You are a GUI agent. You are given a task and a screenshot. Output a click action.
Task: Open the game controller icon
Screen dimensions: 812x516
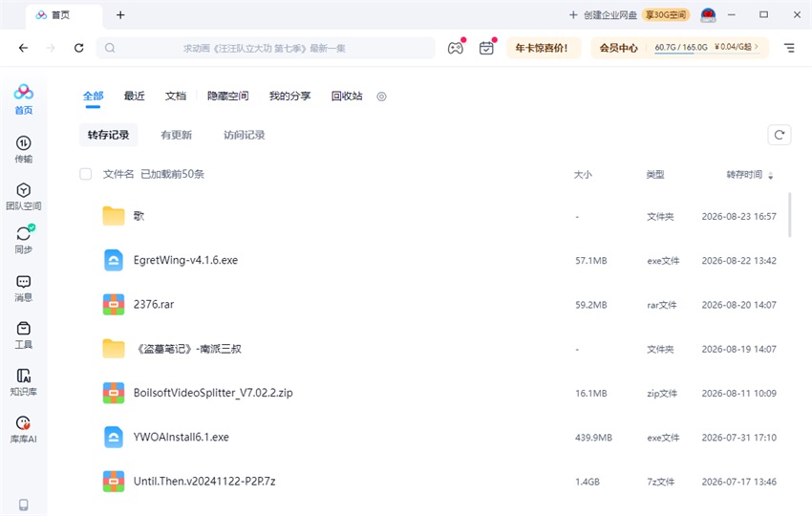(456, 48)
